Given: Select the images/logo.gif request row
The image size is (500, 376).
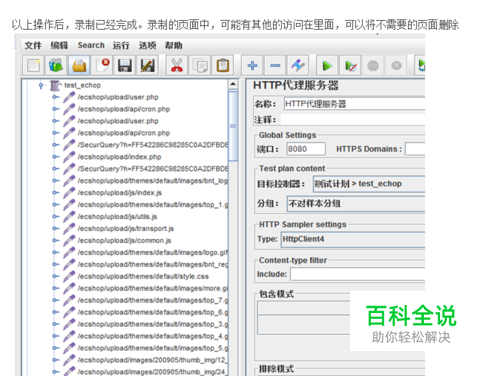Looking at the screenshot, I should (153, 252).
